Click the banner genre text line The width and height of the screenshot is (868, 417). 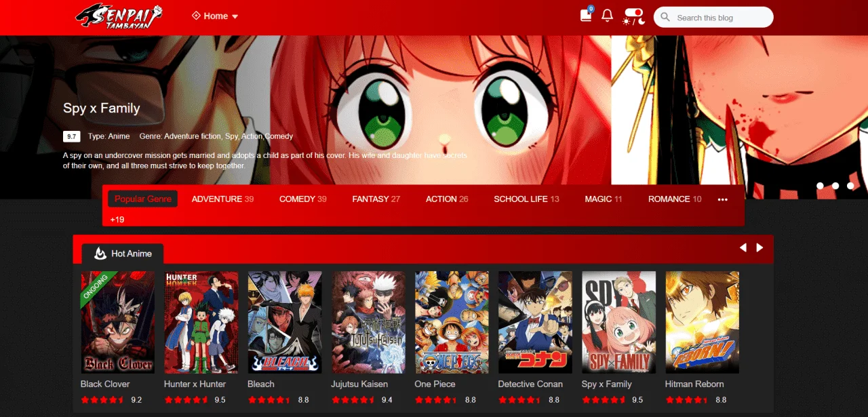click(x=216, y=136)
